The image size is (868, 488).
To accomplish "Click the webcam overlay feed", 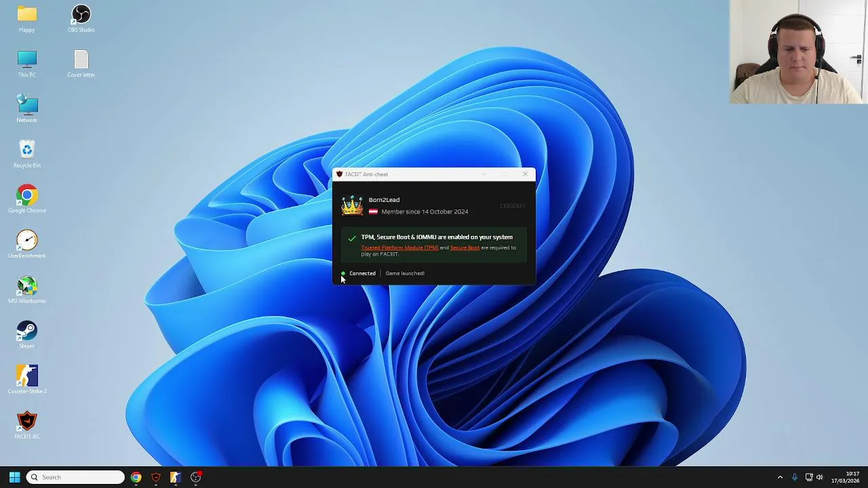I will click(798, 52).
